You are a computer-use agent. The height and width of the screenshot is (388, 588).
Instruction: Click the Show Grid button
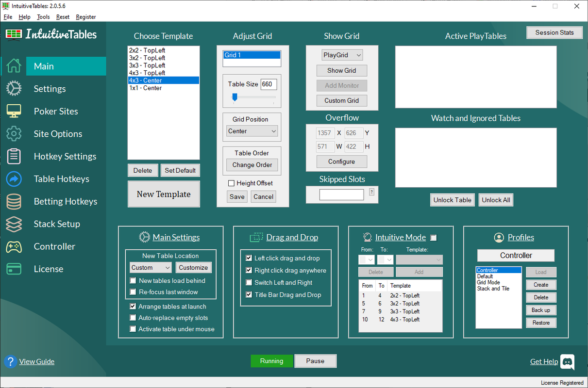click(342, 70)
